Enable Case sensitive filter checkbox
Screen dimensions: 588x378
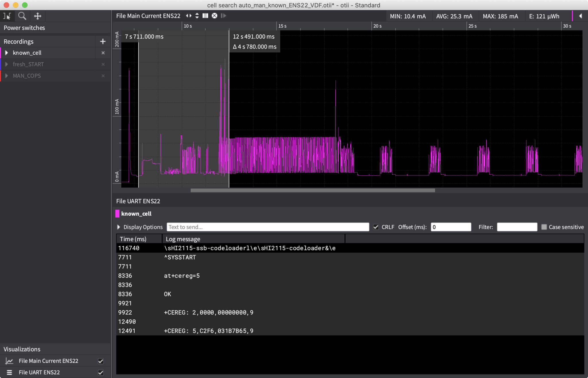click(544, 227)
